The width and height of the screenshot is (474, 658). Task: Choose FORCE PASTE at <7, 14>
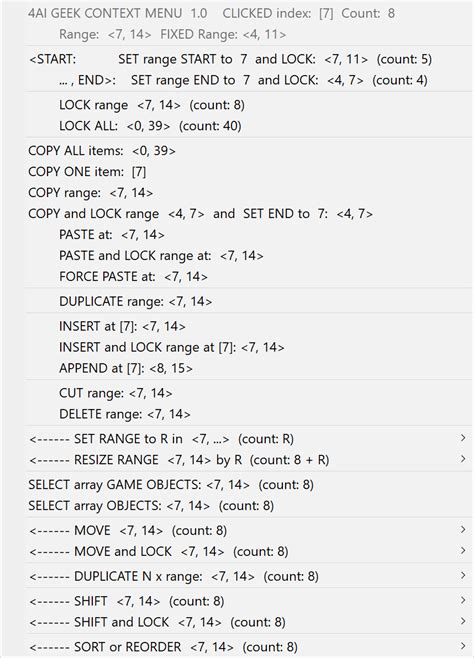coord(248,277)
